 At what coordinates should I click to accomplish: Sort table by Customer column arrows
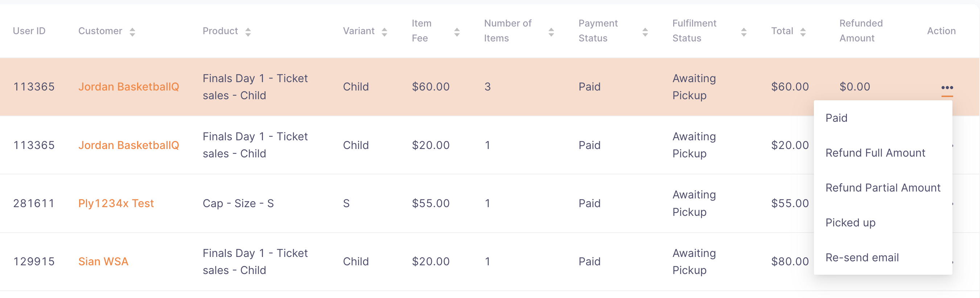coord(132,32)
